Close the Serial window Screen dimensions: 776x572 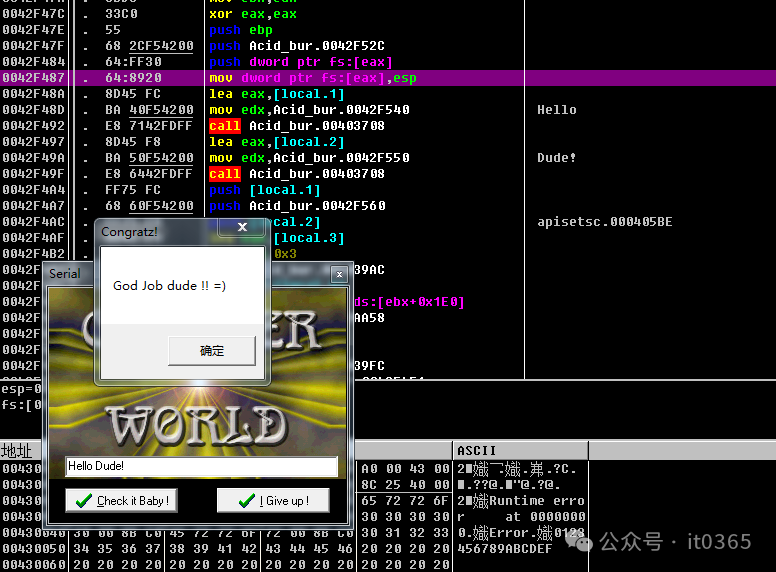(x=339, y=273)
